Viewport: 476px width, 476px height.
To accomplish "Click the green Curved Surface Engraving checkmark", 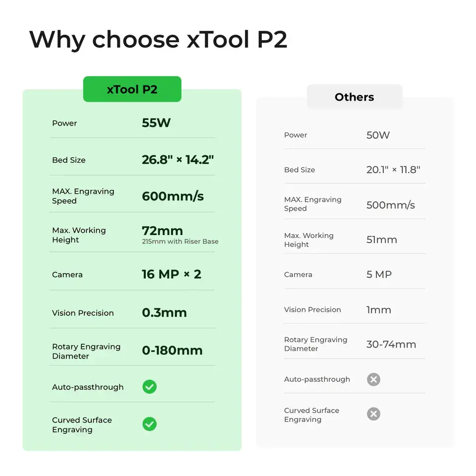I will (x=149, y=424).
